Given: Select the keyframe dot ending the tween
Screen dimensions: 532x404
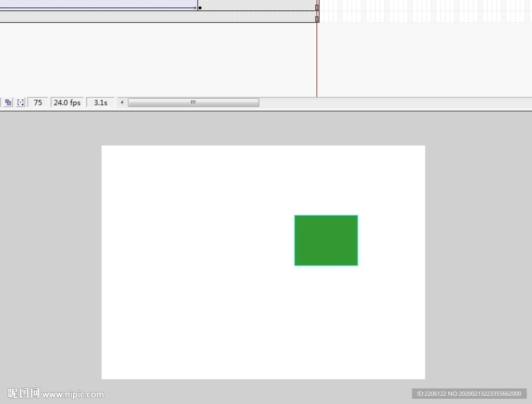Looking at the screenshot, I should point(200,7).
